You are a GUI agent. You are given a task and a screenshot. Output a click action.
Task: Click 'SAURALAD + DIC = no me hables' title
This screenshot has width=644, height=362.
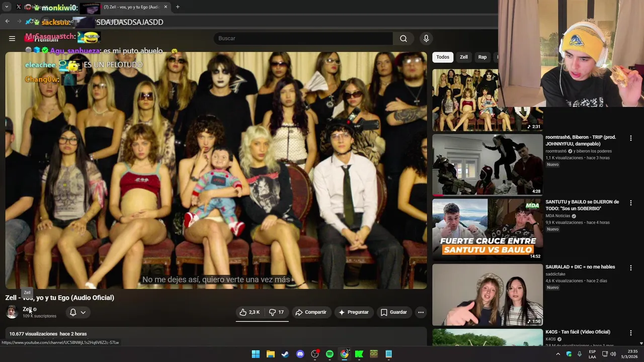[581, 267]
